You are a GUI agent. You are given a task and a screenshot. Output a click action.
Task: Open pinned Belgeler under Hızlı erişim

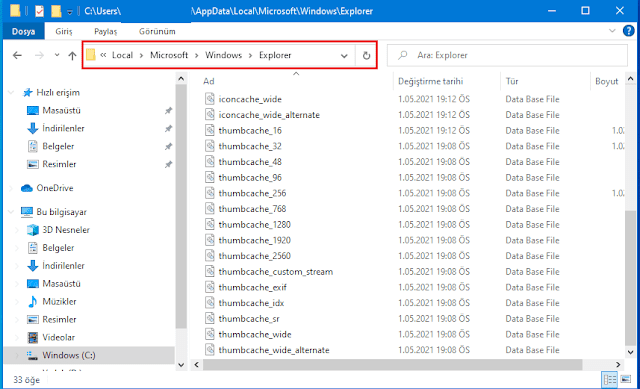[58, 147]
